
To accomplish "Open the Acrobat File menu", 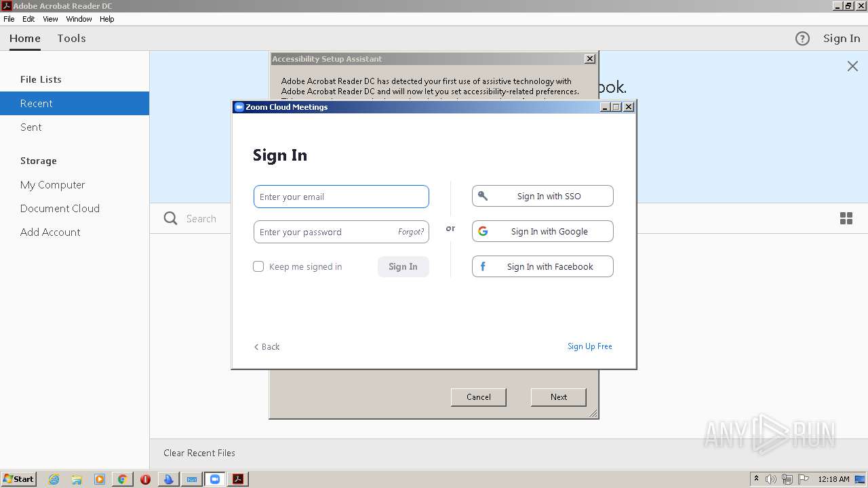I will [9, 19].
